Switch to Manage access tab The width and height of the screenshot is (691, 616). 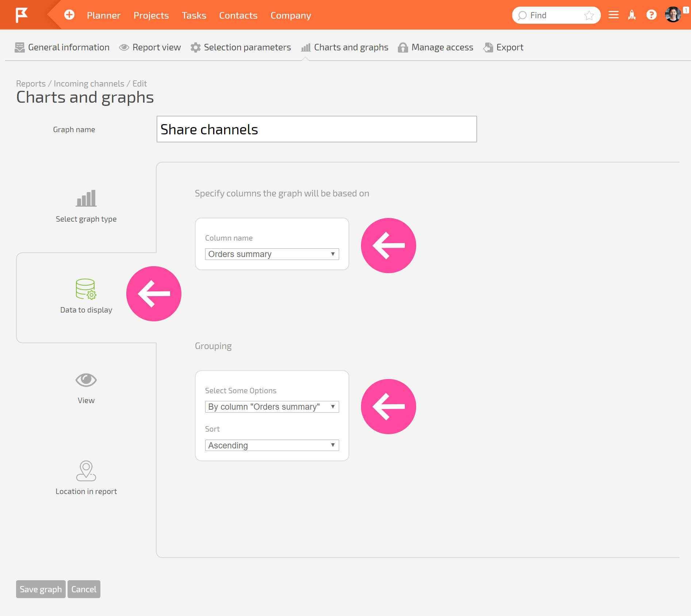click(x=435, y=47)
